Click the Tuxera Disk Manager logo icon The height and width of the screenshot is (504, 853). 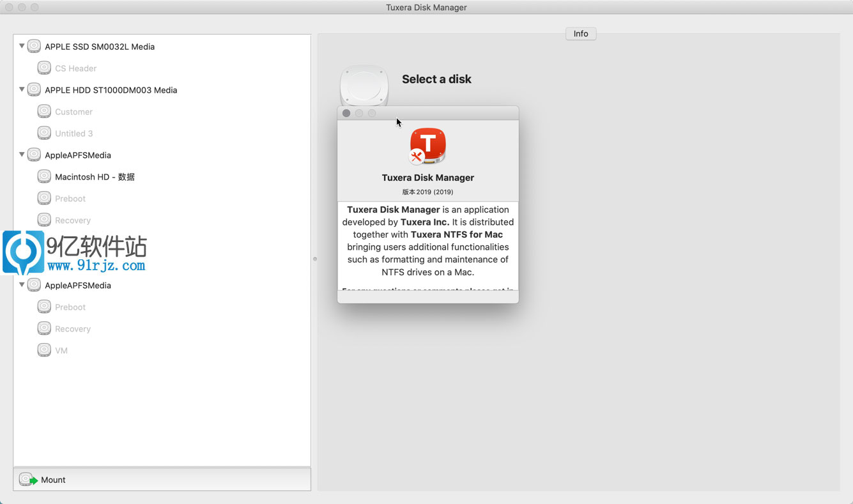point(427,147)
